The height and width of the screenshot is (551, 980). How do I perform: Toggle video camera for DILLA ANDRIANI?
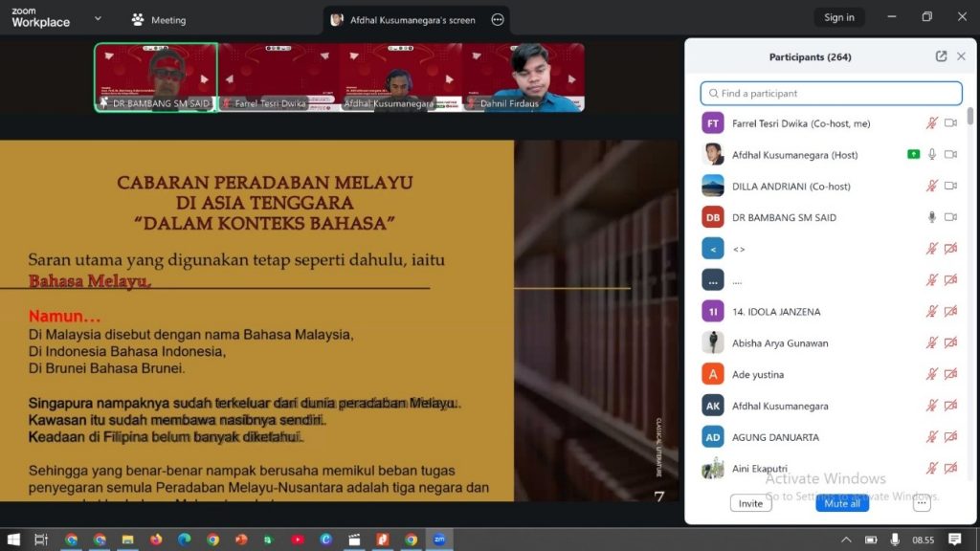[x=950, y=186]
